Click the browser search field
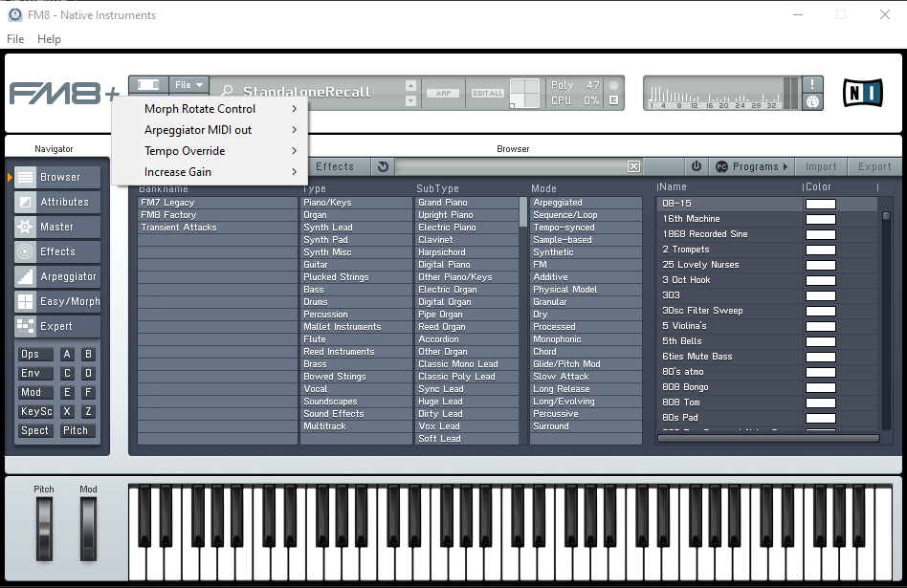 (x=511, y=166)
